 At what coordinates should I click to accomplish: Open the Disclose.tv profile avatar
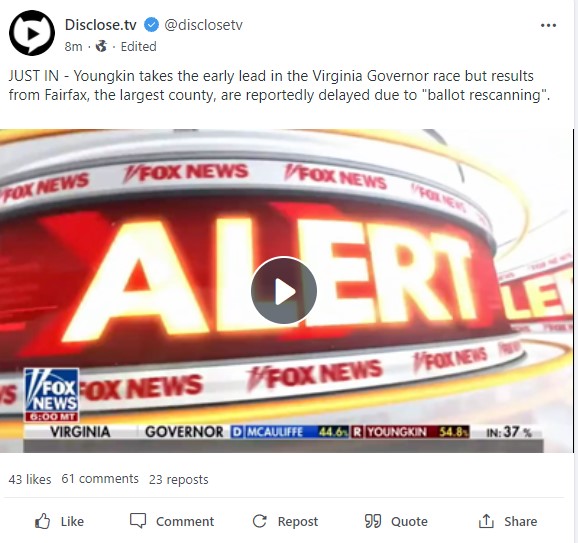32,33
